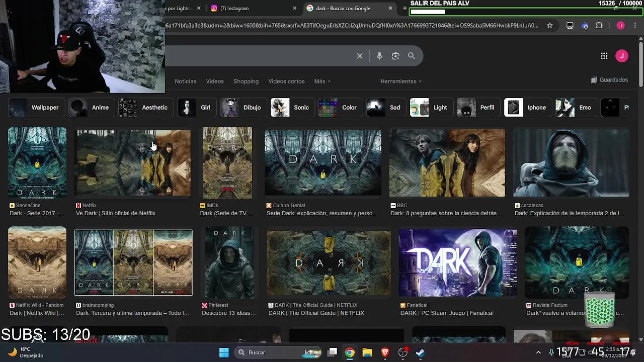Open Chrome profile J in toolbar

click(620, 25)
